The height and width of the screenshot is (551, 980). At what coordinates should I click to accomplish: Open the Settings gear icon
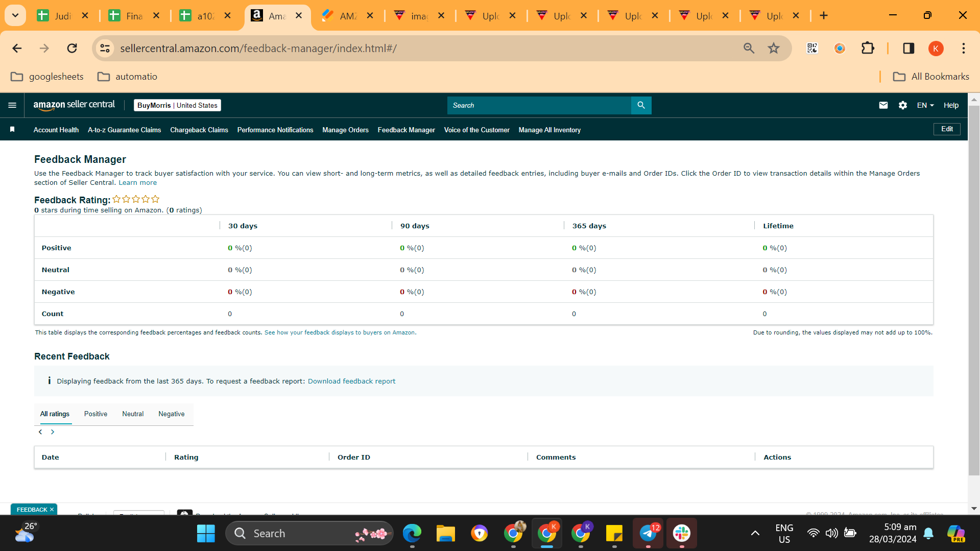[903, 105]
